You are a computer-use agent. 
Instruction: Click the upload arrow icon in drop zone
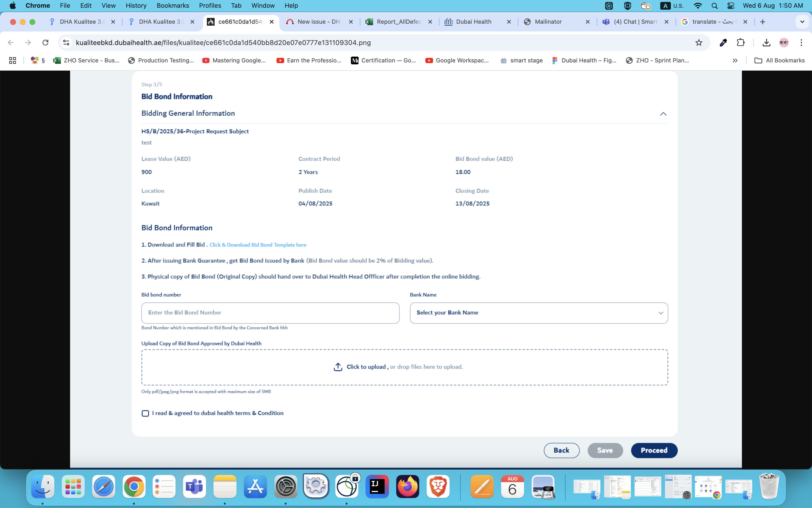tap(338, 367)
